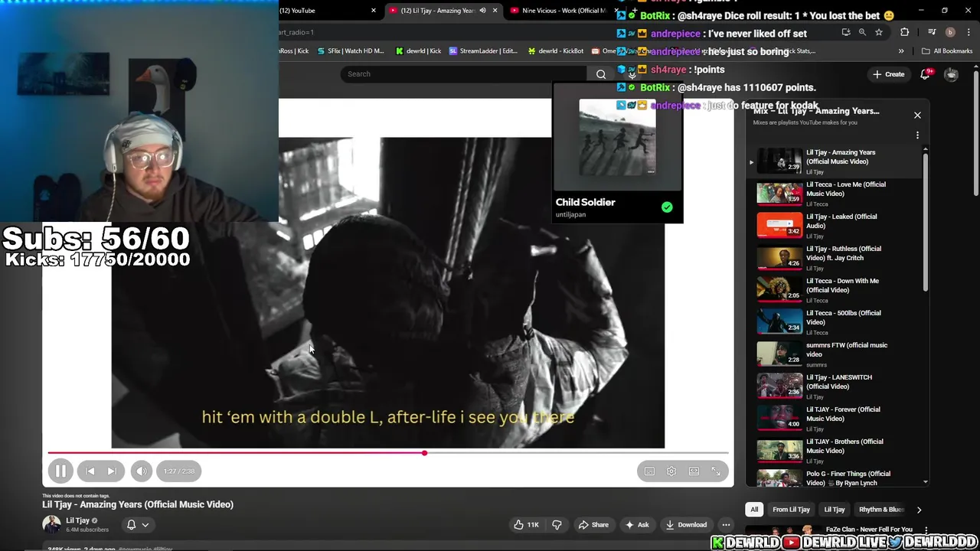Screen dimensions: 980x551
Task: Select the All filter chip
Action: tap(754, 510)
